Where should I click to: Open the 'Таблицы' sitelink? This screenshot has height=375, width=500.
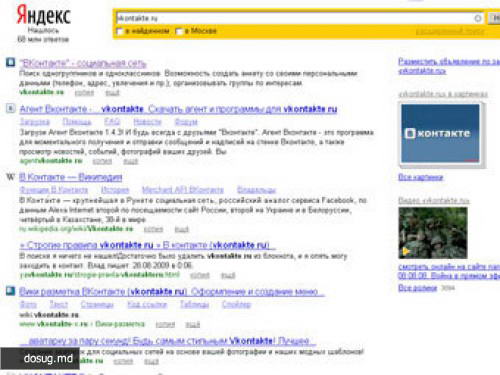(194, 304)
